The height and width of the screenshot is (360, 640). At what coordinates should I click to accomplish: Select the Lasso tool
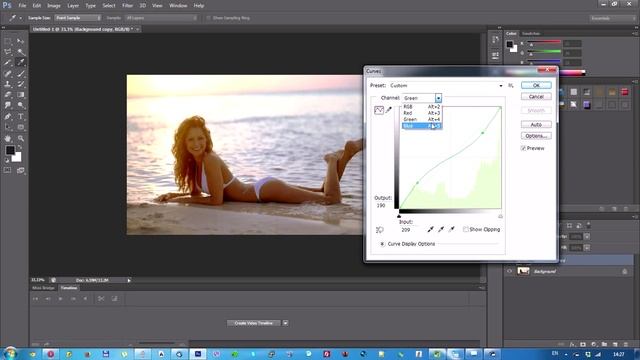tap(8, 52)
